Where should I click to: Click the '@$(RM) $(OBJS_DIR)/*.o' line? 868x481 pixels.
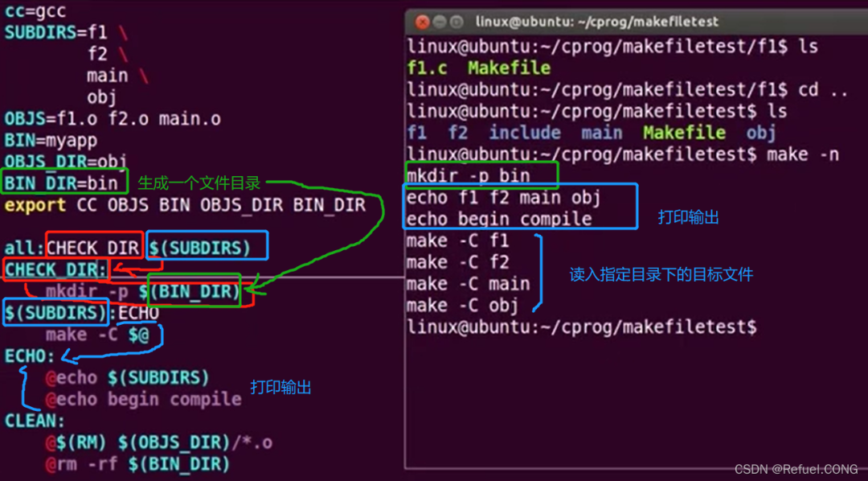[159, 442]
